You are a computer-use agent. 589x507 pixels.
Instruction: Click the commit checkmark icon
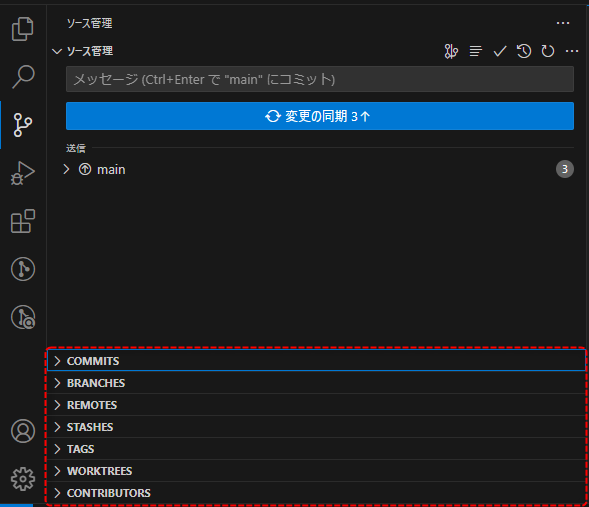coord(500,51)
